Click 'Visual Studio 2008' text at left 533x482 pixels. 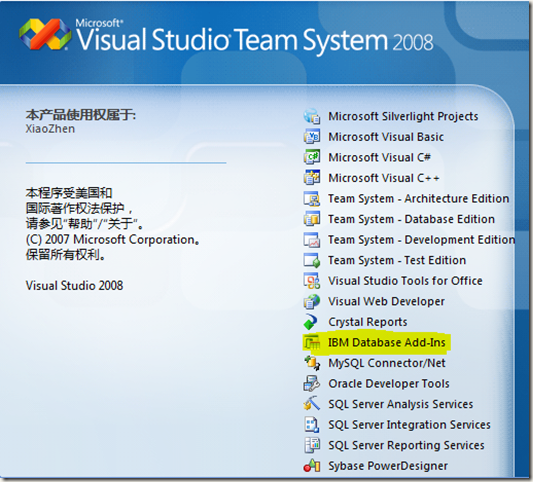74,286
